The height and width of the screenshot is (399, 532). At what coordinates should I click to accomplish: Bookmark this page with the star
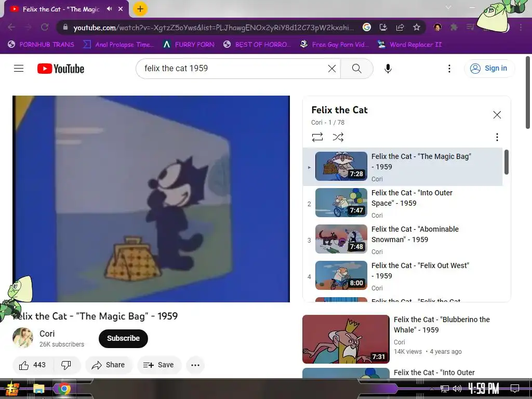click(x=417, y=27)
